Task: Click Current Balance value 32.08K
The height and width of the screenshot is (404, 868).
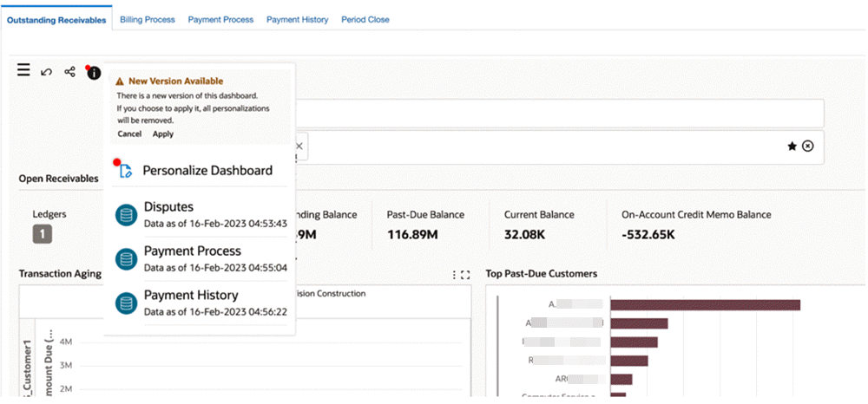Action: click(x=525, y=235)
